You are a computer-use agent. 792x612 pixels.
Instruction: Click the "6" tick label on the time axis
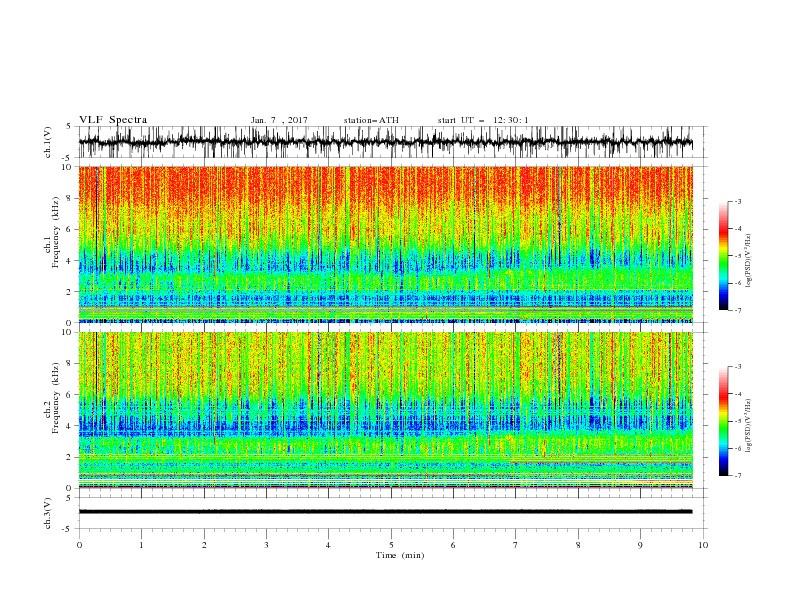453,545
